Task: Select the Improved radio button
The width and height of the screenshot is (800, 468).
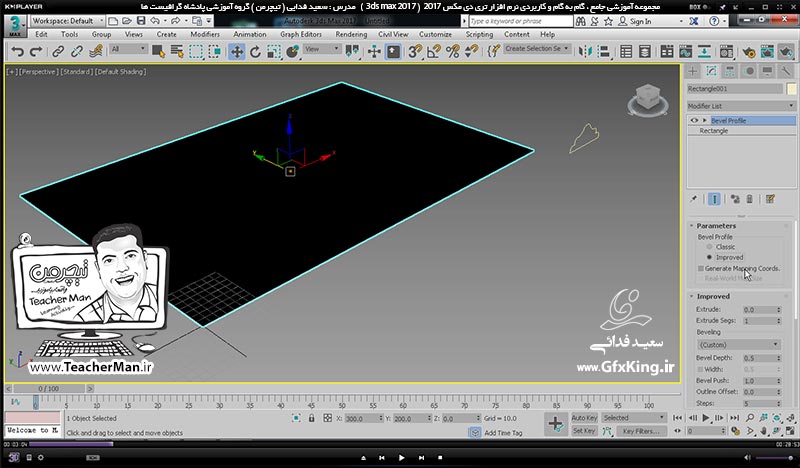Action: coord(709,257)
